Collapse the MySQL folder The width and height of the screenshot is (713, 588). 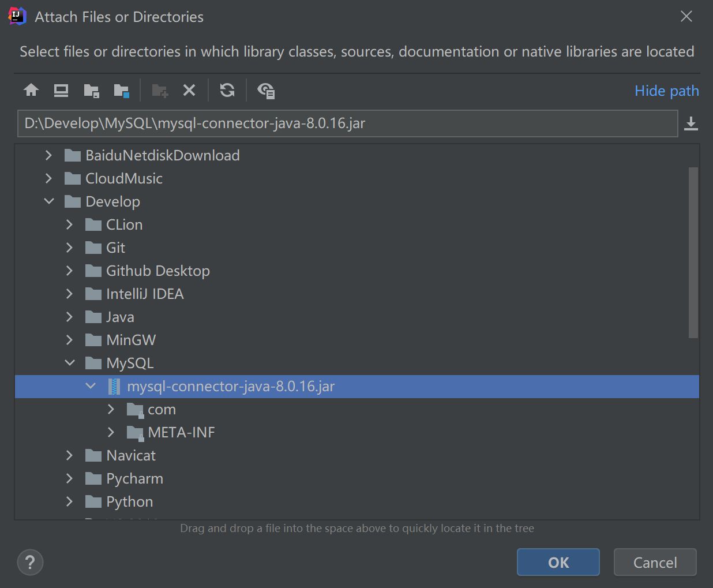pos(70,363)
